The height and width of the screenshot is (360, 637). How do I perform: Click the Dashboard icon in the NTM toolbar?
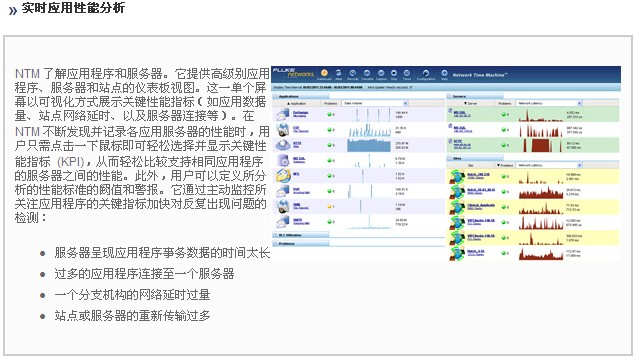click(324, 73)
